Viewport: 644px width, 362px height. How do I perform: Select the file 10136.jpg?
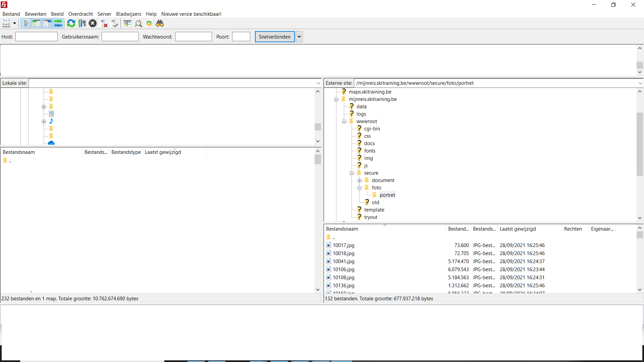coord(343,286)
